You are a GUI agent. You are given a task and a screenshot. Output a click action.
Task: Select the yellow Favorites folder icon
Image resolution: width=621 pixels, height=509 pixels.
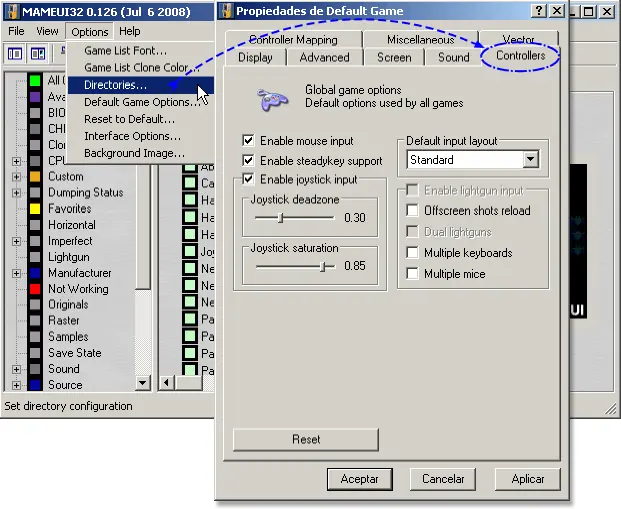click(35, 209)
